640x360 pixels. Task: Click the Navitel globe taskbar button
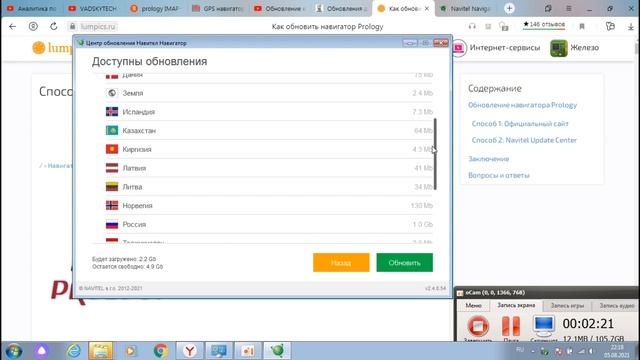278,351
